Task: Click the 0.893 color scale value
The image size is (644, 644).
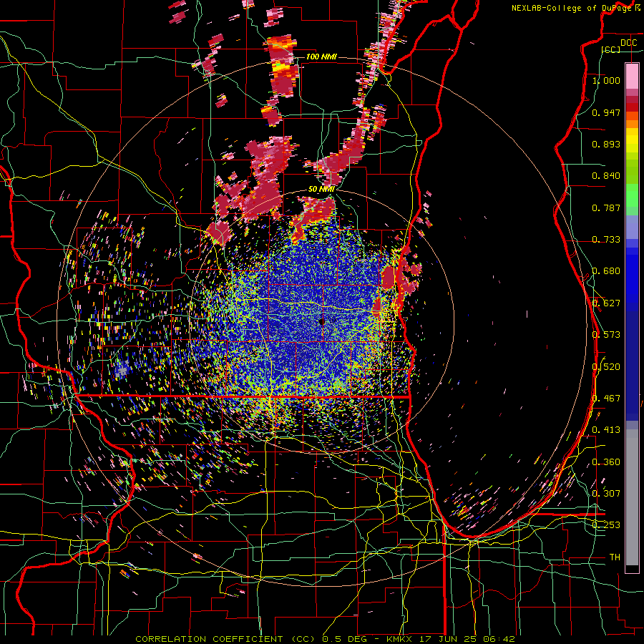Action: click(606, 144)
